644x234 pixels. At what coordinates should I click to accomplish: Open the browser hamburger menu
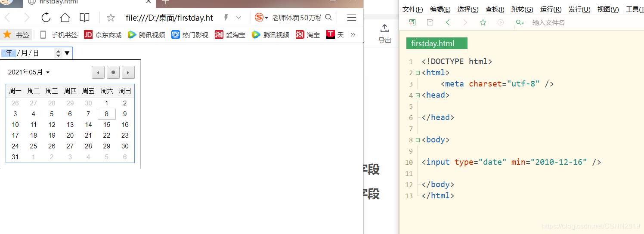pos(352,18)
